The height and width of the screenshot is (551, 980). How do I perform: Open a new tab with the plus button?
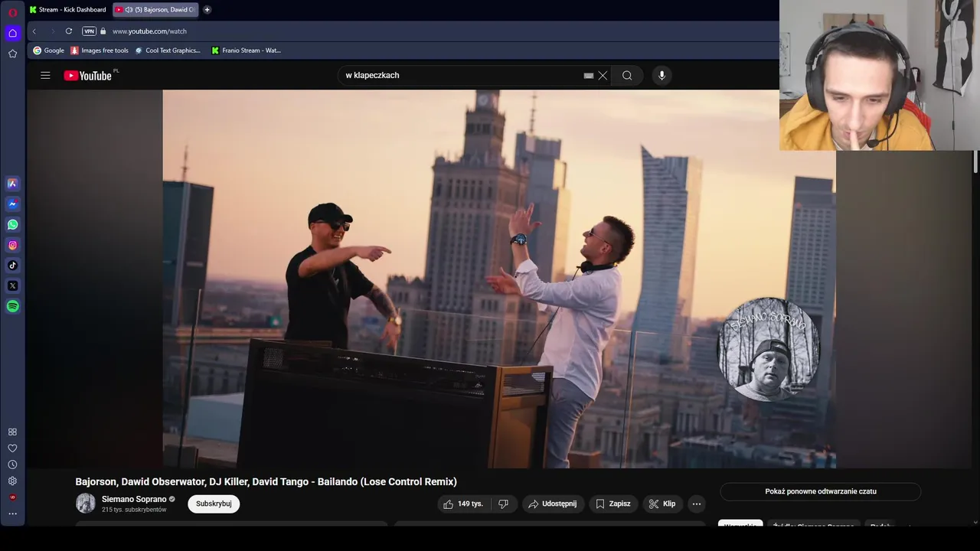[x=207, y=10]
